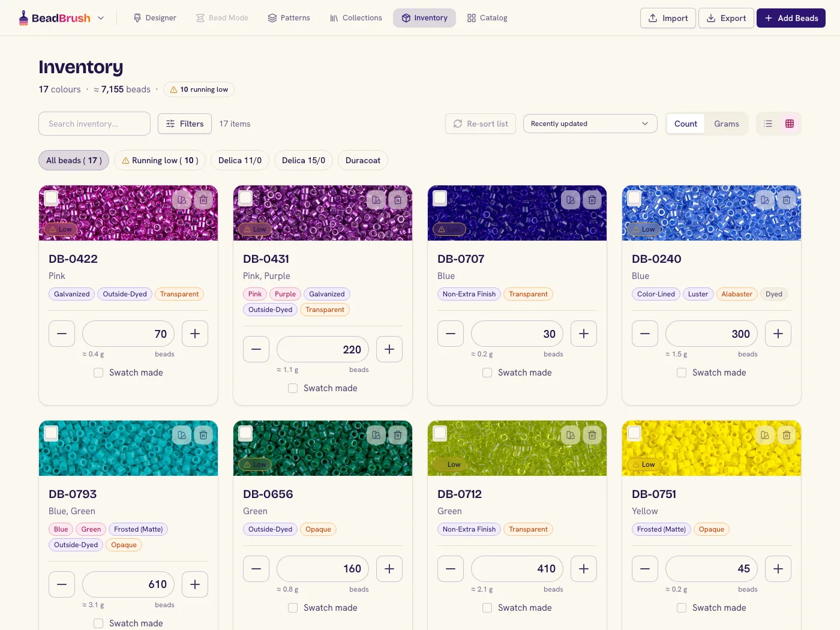Open swatch image icon on DB-0793

pos(182,435)
